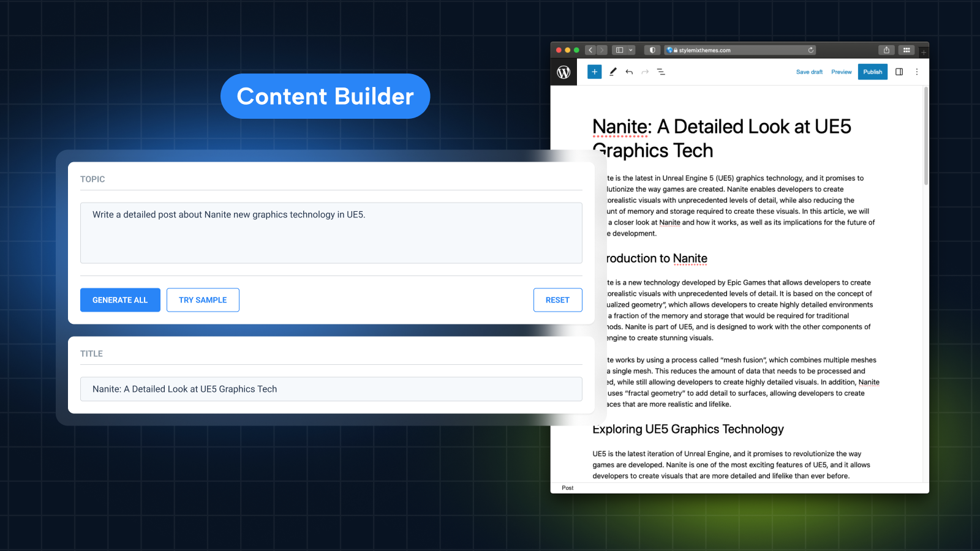
Task: Click into the Topic text area
Action: coord(331,233)
